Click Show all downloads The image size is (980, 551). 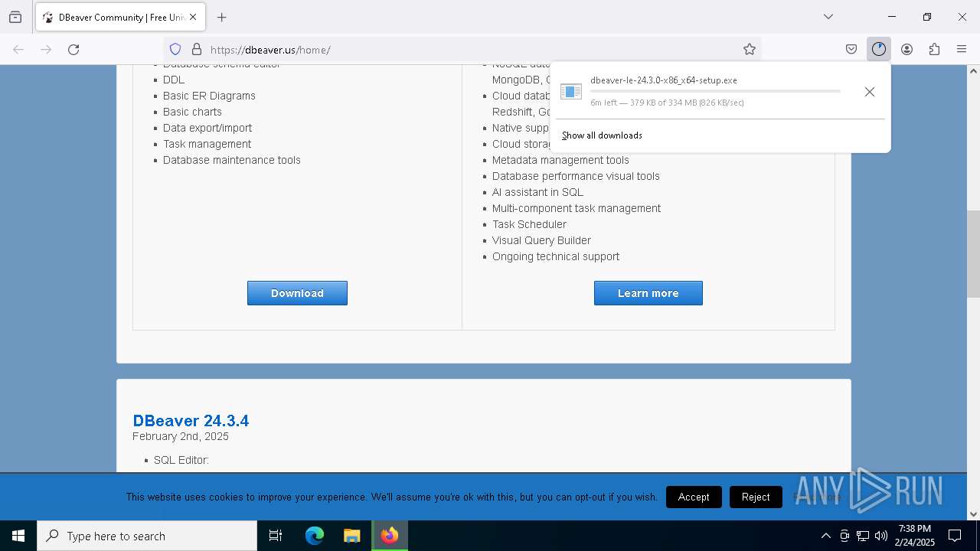click(602, 135)
